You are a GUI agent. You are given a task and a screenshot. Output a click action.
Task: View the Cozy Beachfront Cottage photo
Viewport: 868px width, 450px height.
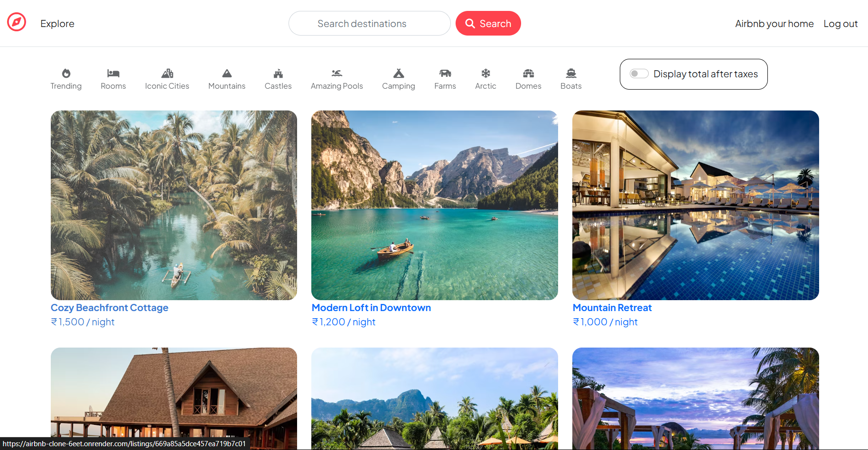(174, 205)
